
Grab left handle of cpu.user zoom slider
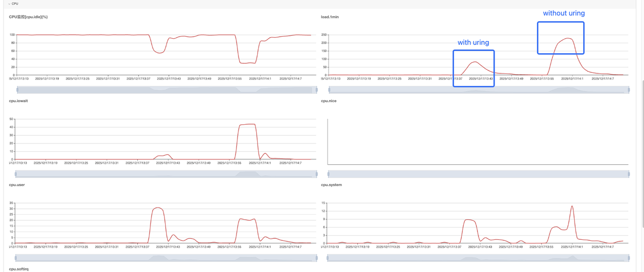[16, 257]
